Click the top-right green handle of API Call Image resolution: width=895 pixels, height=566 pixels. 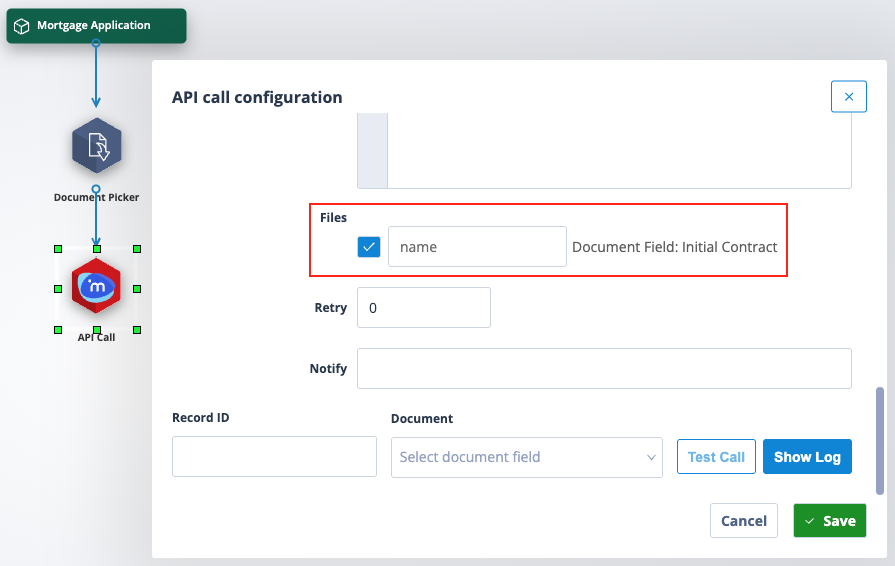point(137,249)
